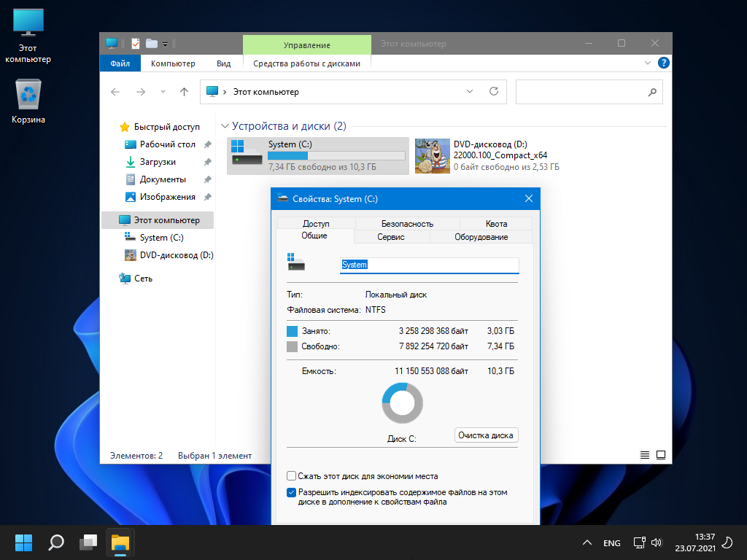Switch to large icons view in status bar
This screenshot has height=560, width=747.
point(661,455)
